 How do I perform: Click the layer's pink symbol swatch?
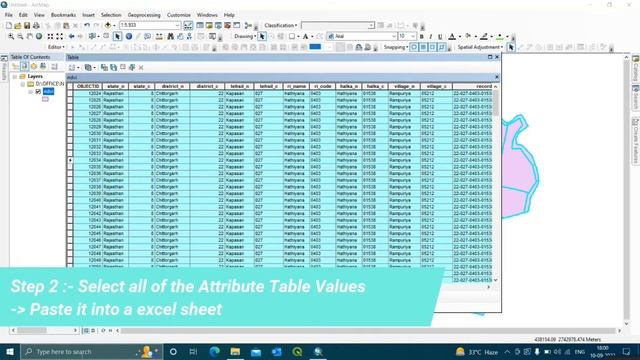[45, 99]
